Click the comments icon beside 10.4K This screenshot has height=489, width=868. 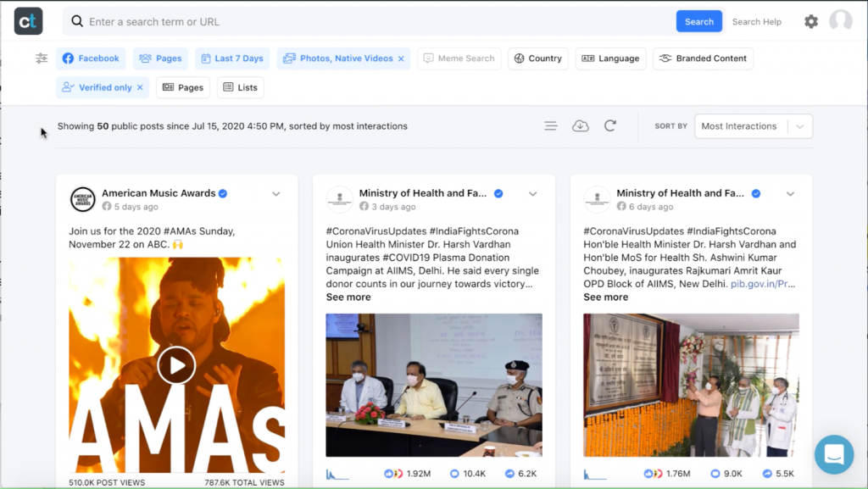point(454,474)
